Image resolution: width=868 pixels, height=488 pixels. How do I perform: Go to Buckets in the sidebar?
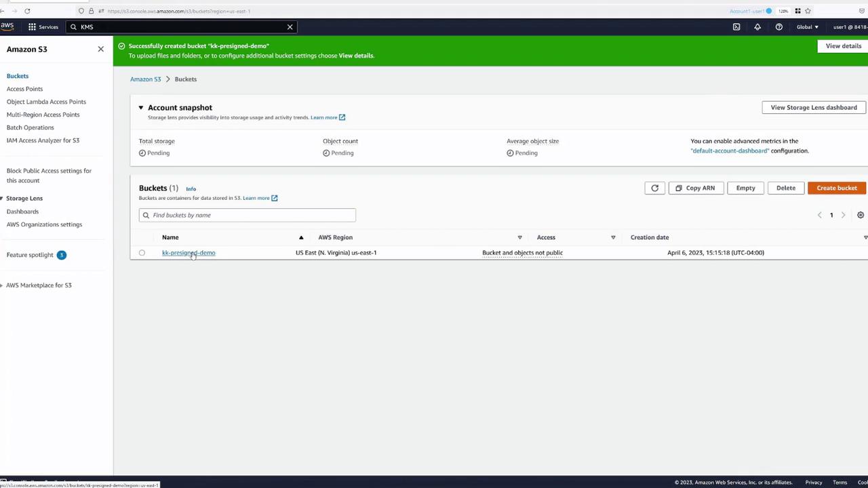[18, 76]
